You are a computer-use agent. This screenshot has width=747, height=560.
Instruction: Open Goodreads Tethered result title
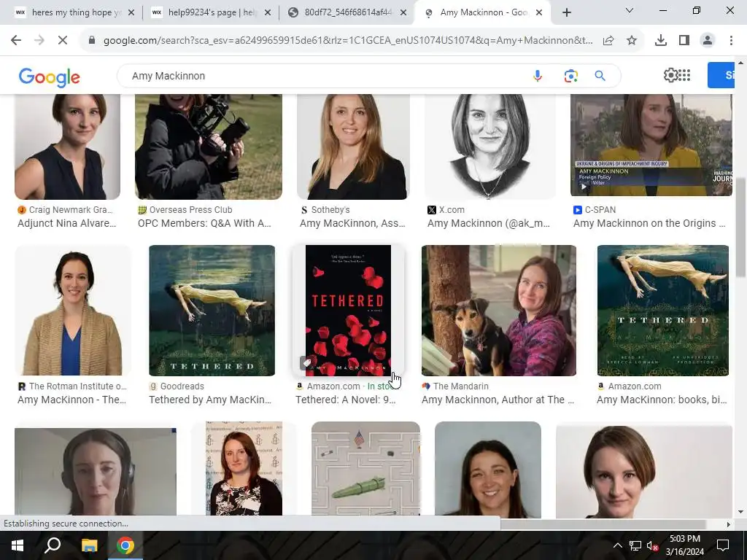click(x=210, y=400)
